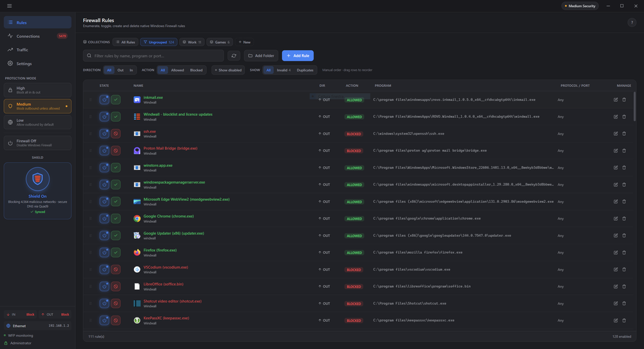Click the KeePassXC app icon
Viewport: 644px width, 349px height.
click(137, 320)
